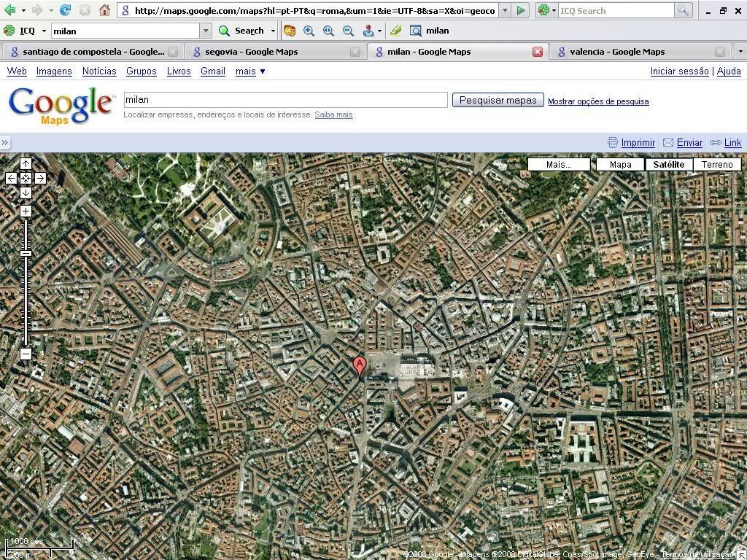Screen dimensions: 747x560
Task: Reload the page with the browser refresh icon
Action: point(66,10)
